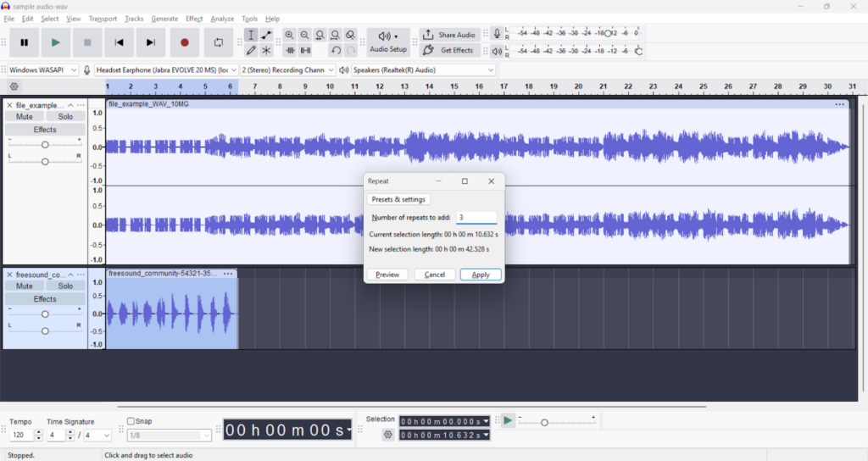The width and height of the screenshot is (868, 461).
Task: Click the Zoom In magnifier icon
Action: pos(290,36)
